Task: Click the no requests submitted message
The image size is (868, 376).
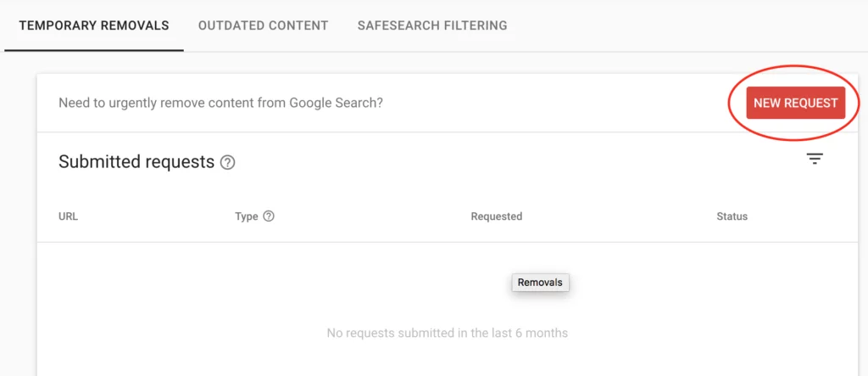Action: pyautogui.click(x=447, y=333)
